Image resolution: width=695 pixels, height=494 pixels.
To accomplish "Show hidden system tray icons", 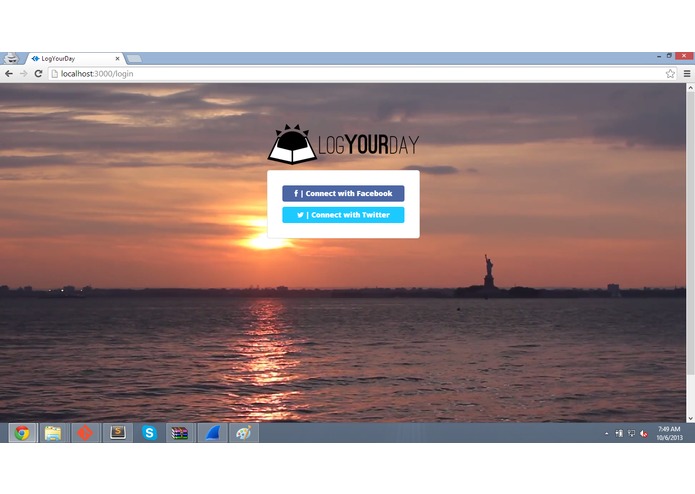I will (606, 434).
